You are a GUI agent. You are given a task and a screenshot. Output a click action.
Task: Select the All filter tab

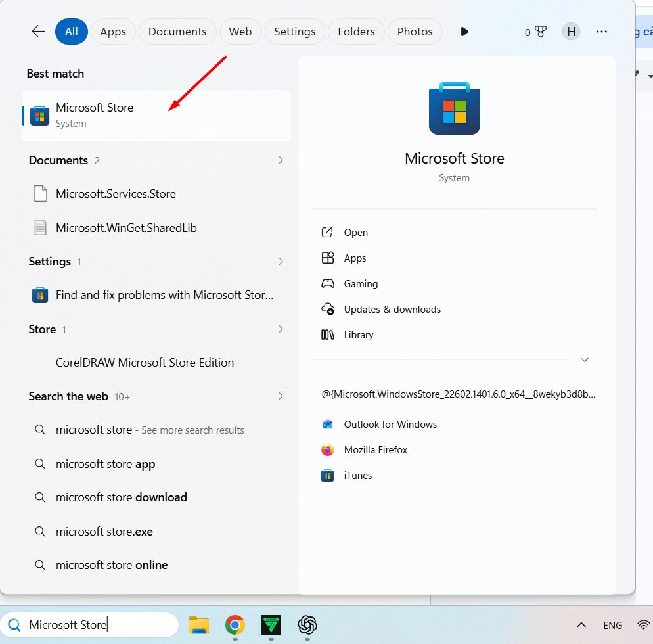71,32
